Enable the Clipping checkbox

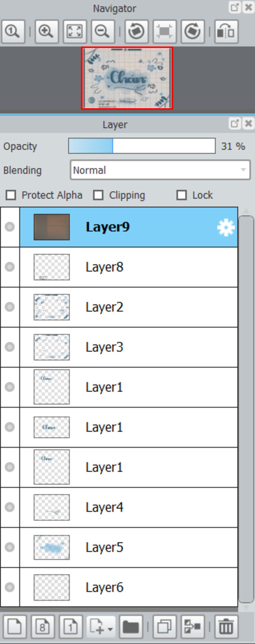tap(98, 195)
